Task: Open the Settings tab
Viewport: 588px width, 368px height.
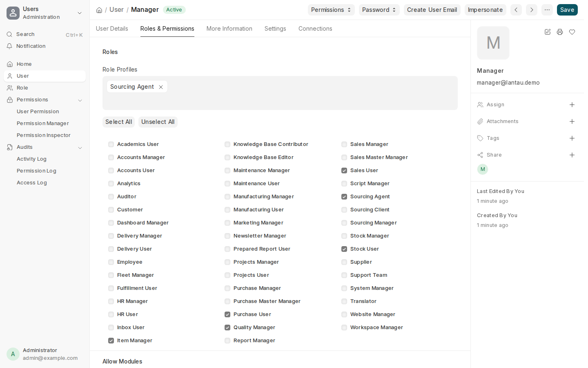Action: [x=275, y=29]
